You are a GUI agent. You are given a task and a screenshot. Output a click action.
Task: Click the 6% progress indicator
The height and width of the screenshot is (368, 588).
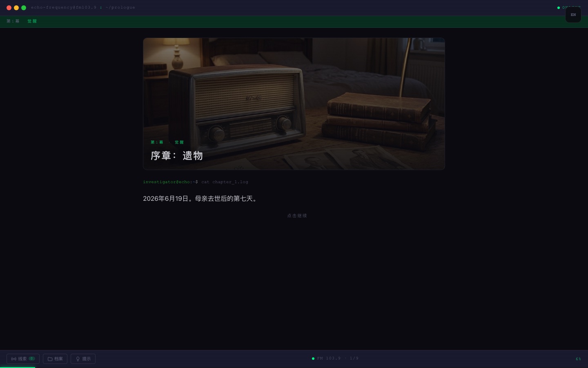578,359
